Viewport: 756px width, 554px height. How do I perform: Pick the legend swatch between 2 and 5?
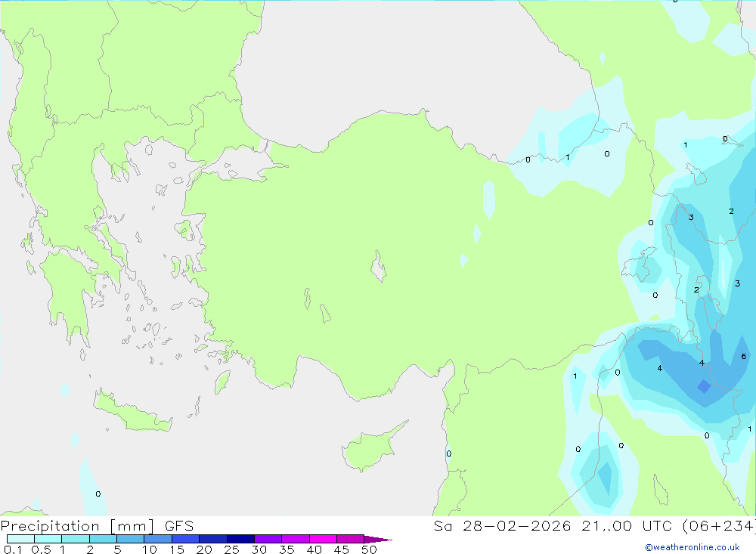[103, 539]
